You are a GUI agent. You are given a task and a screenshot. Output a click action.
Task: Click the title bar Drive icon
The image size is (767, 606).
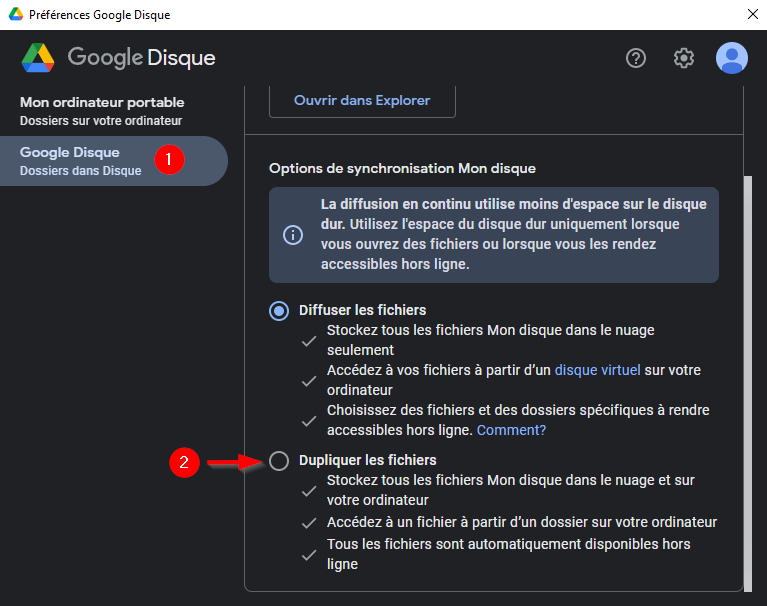pyautogui.click(x=16, y=14)
